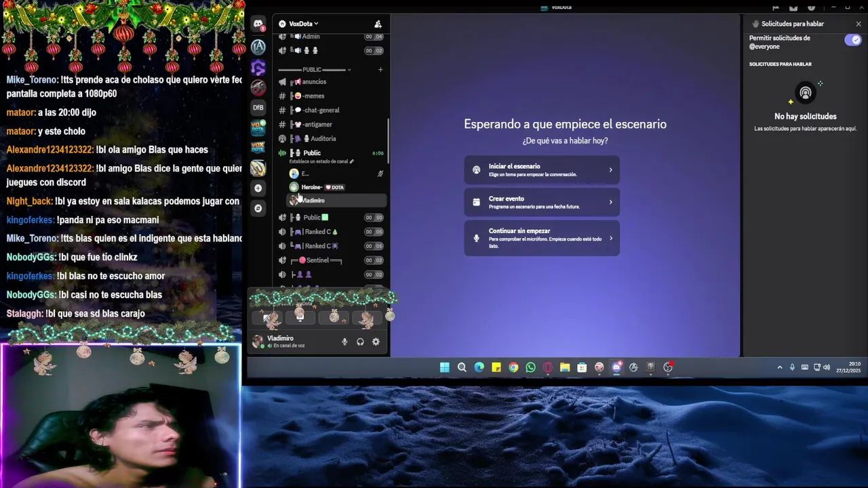868x488 pixels.
Task: Open Sticky Notes from taskbar
Action: [x=496, y=367]
